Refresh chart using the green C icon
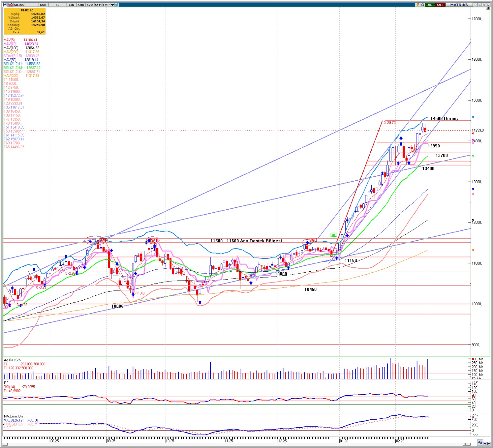Viewport: 493px width, 448px height. tap(422, 5)
